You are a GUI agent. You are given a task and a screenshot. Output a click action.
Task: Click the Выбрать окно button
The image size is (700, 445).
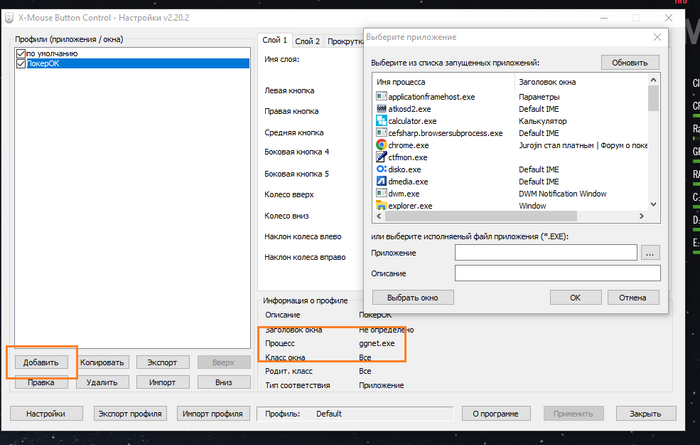click(x=413, y=298)
